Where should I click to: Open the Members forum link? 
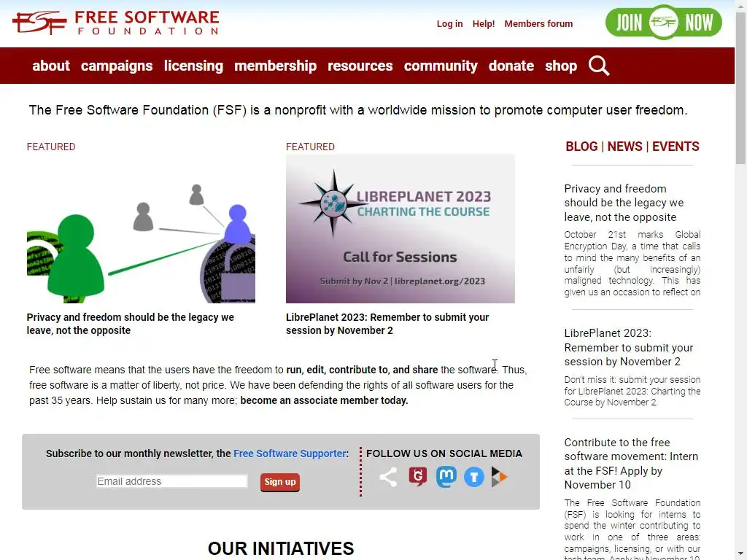click(538, 24)
